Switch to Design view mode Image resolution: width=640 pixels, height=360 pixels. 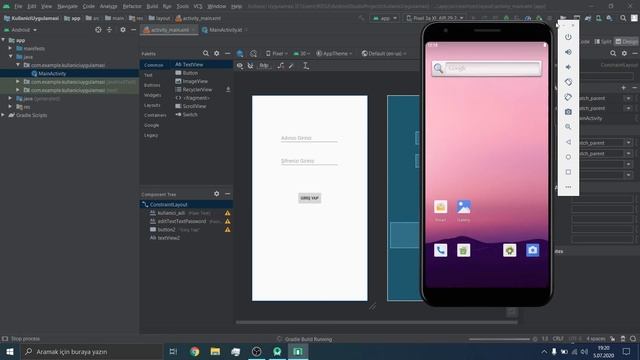tap(627, 41)
